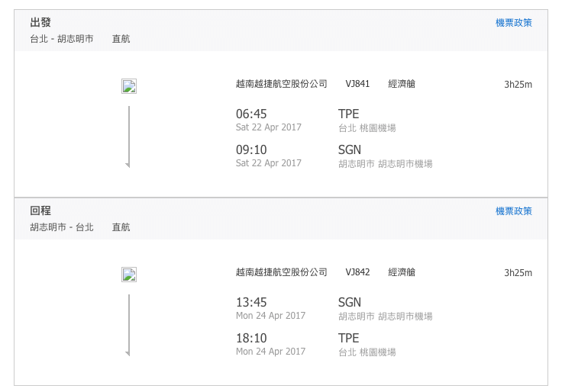Viewport: 562px width, 392px height.
Task: Click the 台北 - 胡志明市 route label
Action: point(62,39)
